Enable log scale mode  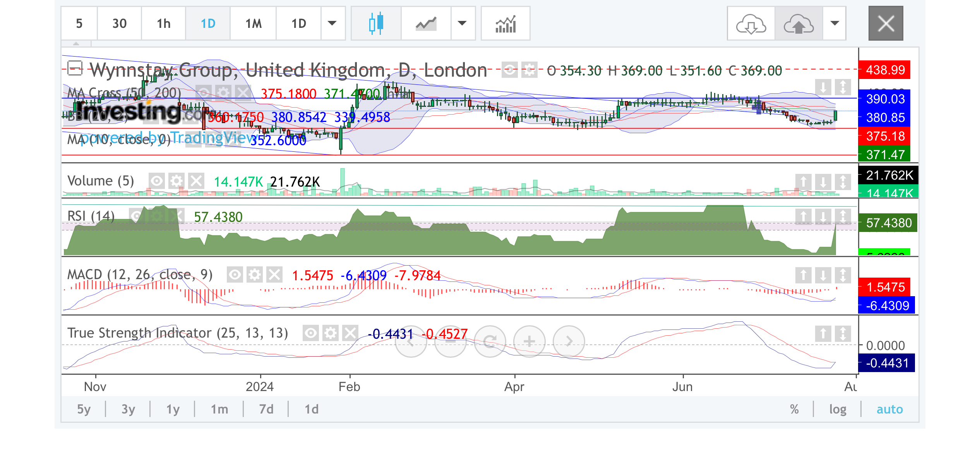point(838,409)
